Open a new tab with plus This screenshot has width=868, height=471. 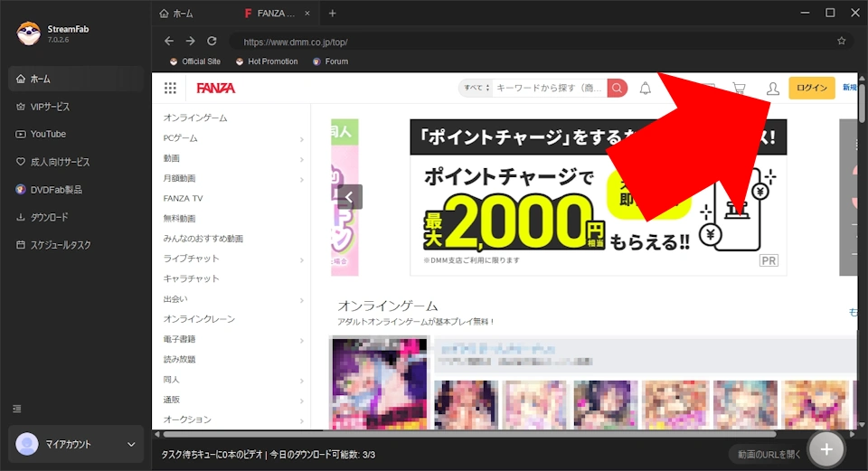pos(332,14)
